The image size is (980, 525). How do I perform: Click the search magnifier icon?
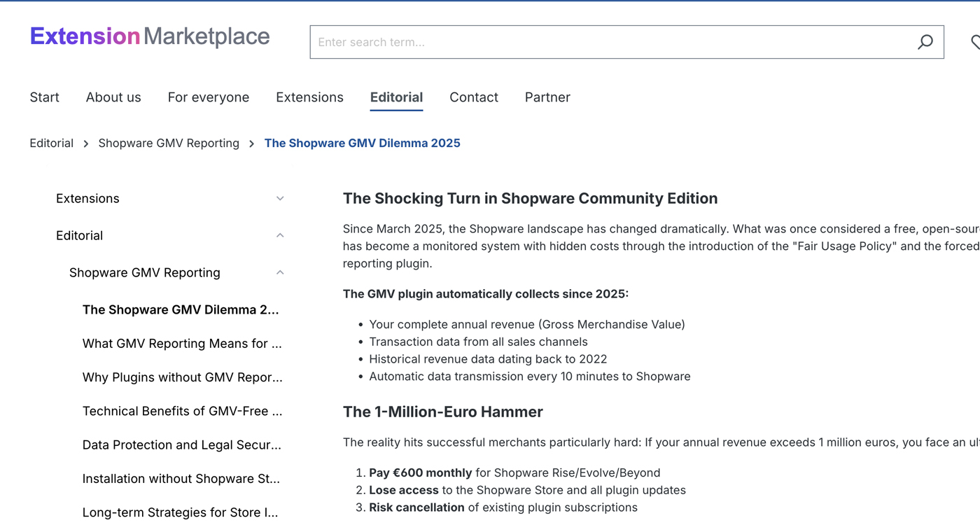[x=925, y=42]
